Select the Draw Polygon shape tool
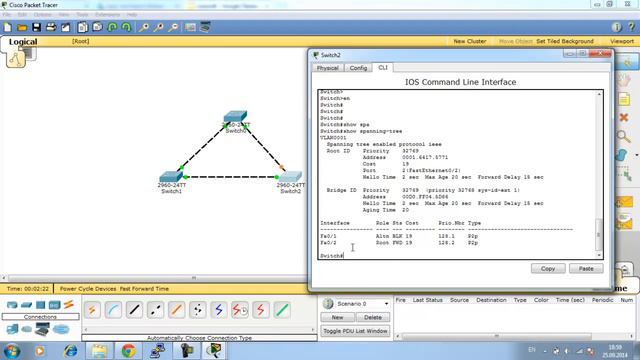This screenshot has height=360, width=640. (x=622, y=155)
